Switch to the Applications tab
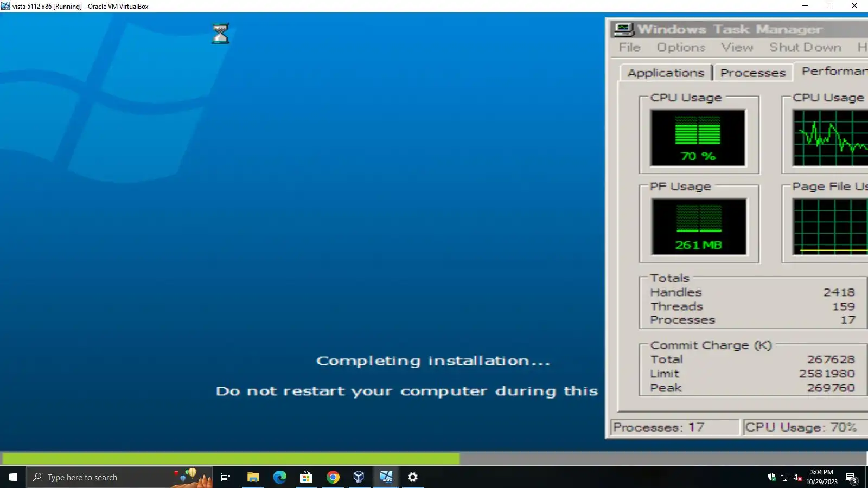 (666, 73)
